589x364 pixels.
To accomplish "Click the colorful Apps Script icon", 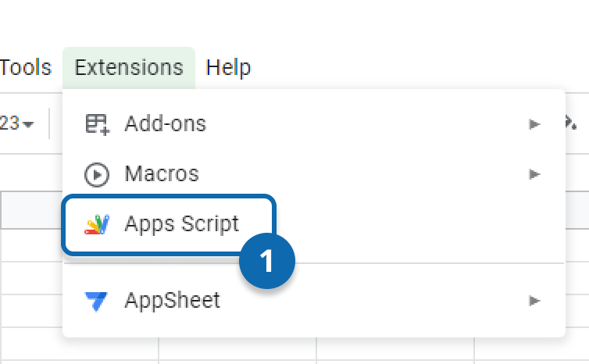I will [97, 224].
